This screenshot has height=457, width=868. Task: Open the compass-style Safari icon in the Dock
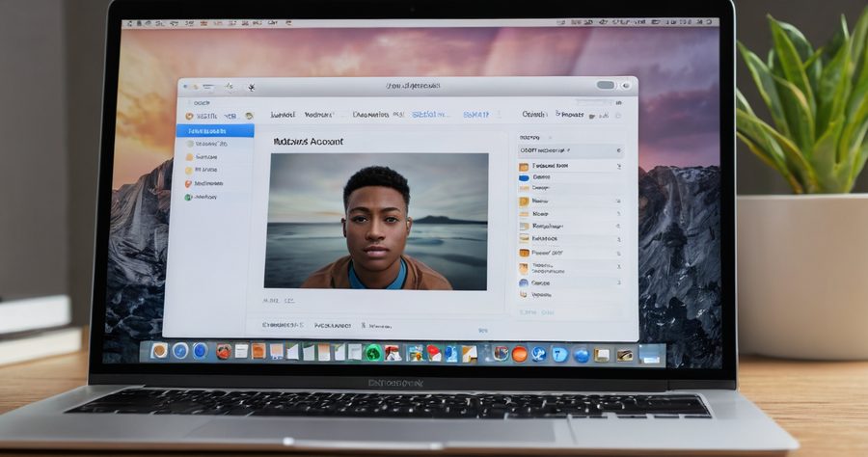180,351
